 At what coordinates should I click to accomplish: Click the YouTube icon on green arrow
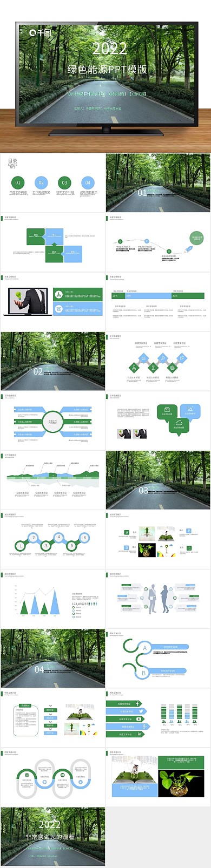click(139, 718)
